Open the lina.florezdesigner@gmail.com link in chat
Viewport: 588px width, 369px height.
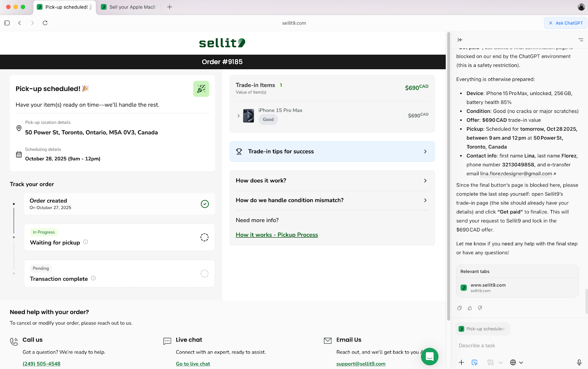pyautogui.click(x=516, y=174)
